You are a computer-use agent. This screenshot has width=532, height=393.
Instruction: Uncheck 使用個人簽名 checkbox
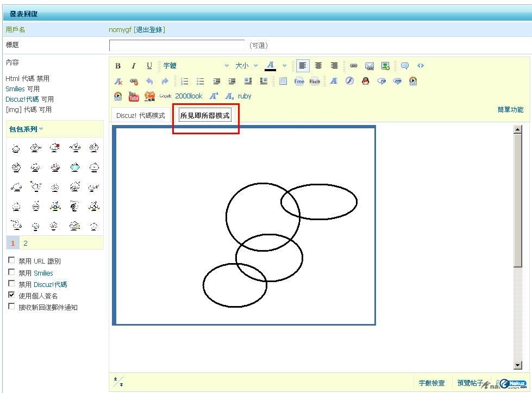[11, 295]
